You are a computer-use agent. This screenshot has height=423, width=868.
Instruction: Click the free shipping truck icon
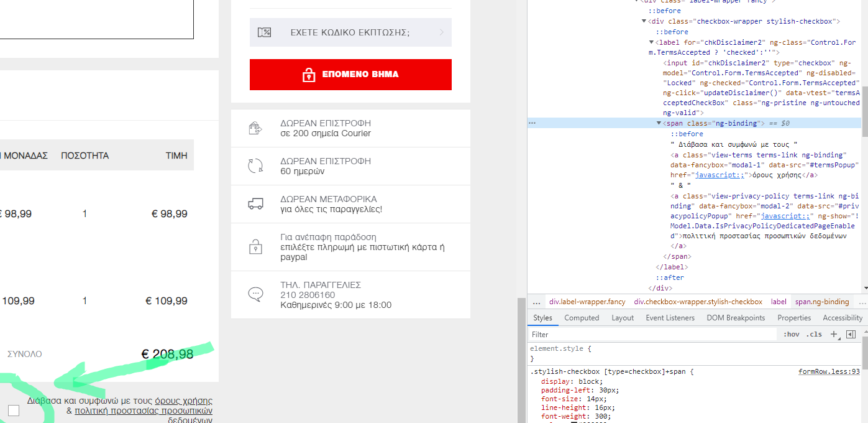255,204
